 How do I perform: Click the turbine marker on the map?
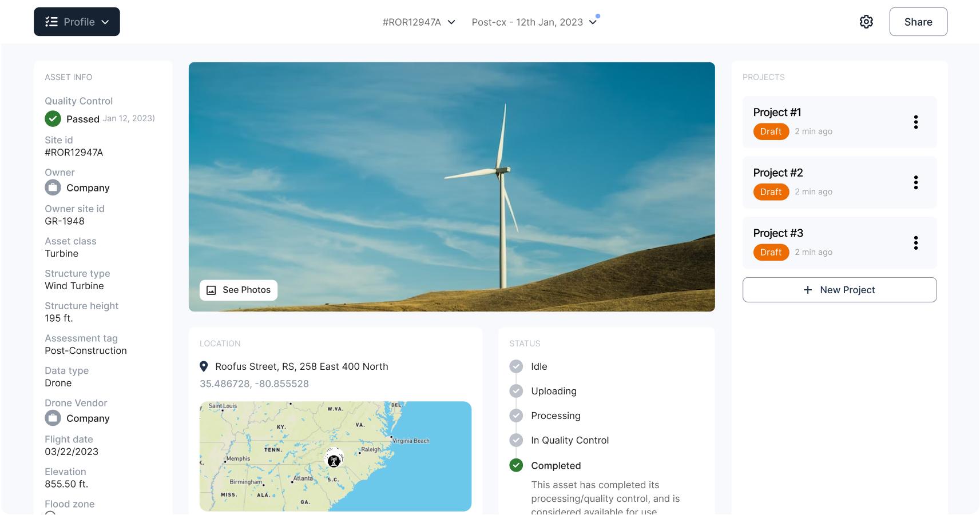(x=334, y=460)
